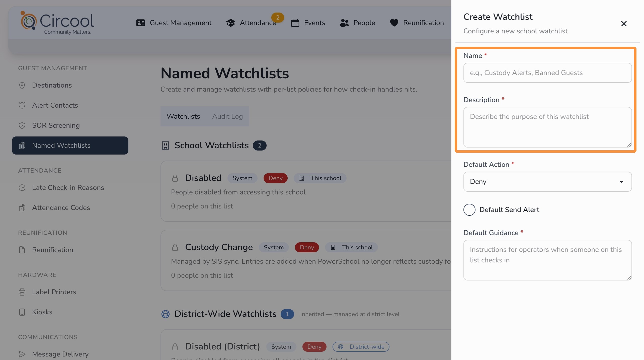The image size is (644, 360).
Task: Close the Create Watchlist panel
Action: (624, 24)
